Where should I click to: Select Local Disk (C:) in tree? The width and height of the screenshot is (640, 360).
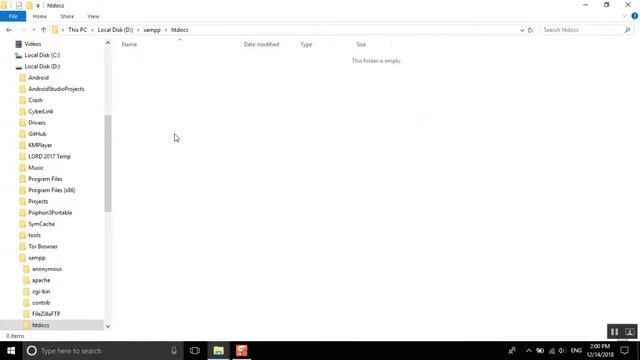pyautogui.click(x=42, y=55)
